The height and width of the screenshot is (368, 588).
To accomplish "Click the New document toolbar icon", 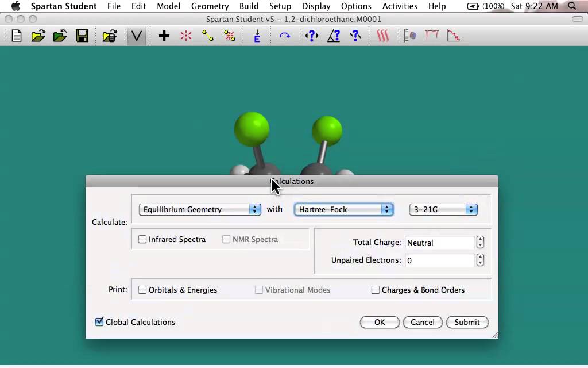I will point(17,36).
